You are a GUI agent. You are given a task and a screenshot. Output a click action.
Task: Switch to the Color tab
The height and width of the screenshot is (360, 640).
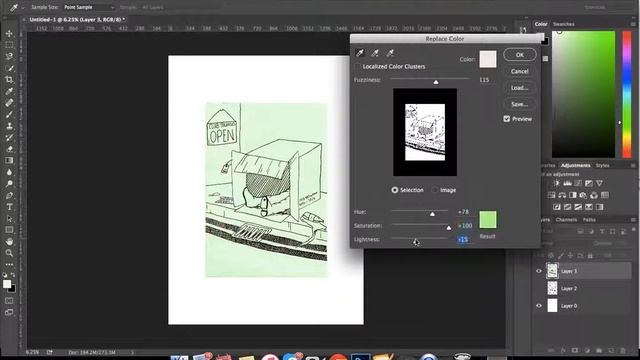coord(541,24)
